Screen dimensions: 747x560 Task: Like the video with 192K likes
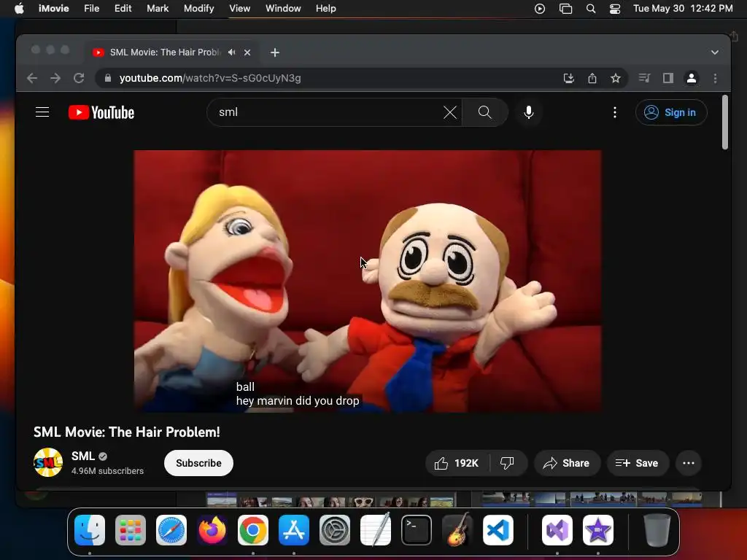tap(457, 463)
